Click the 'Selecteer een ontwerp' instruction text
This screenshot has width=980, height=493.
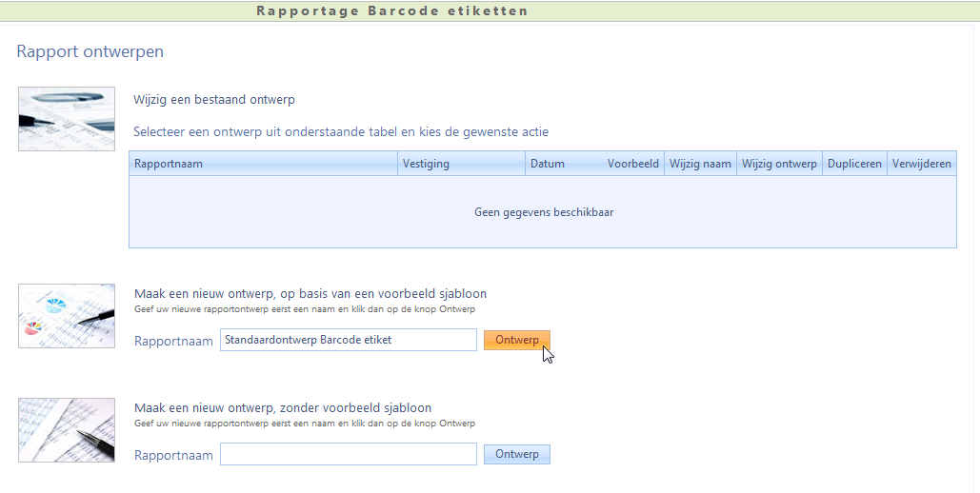point(340,131)
